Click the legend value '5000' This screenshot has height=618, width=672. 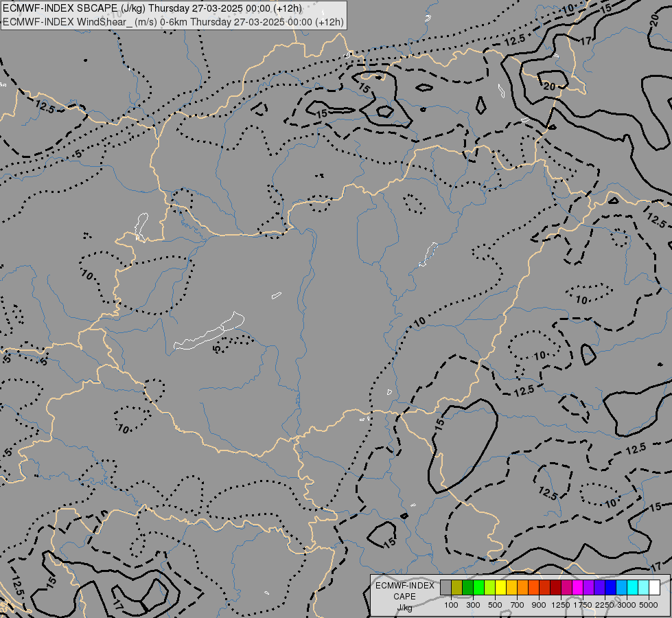tap(649, 605)
